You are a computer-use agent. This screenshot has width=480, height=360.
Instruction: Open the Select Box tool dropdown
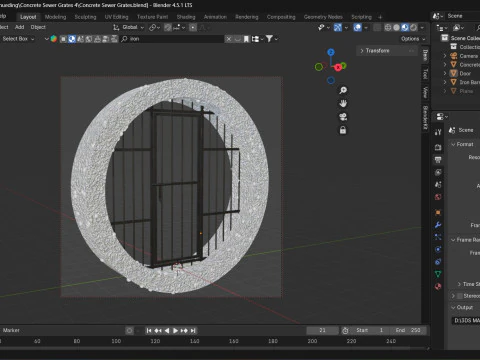tap(18, 39)
